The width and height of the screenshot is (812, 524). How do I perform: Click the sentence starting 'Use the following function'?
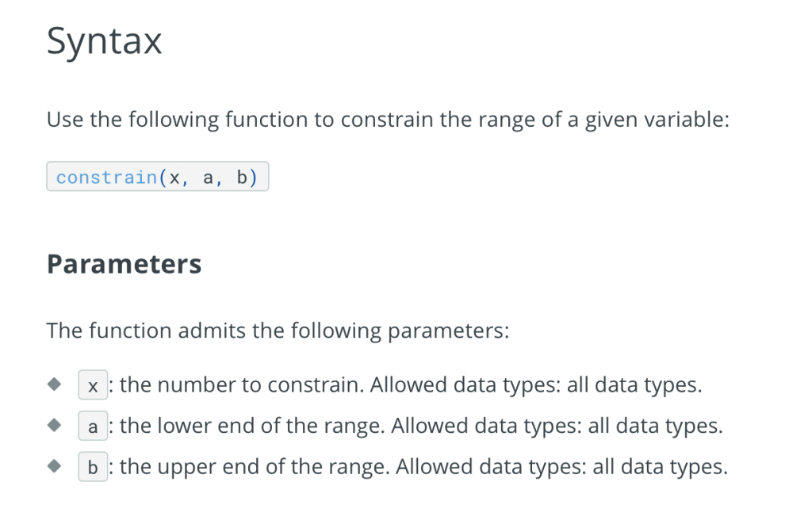pos(388,120)
